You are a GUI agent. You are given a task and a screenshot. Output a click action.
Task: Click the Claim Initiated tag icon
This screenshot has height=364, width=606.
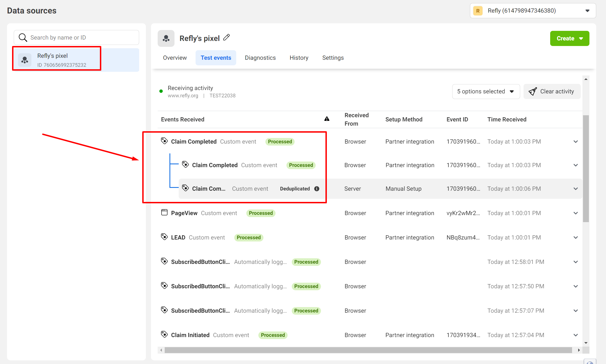164,334
